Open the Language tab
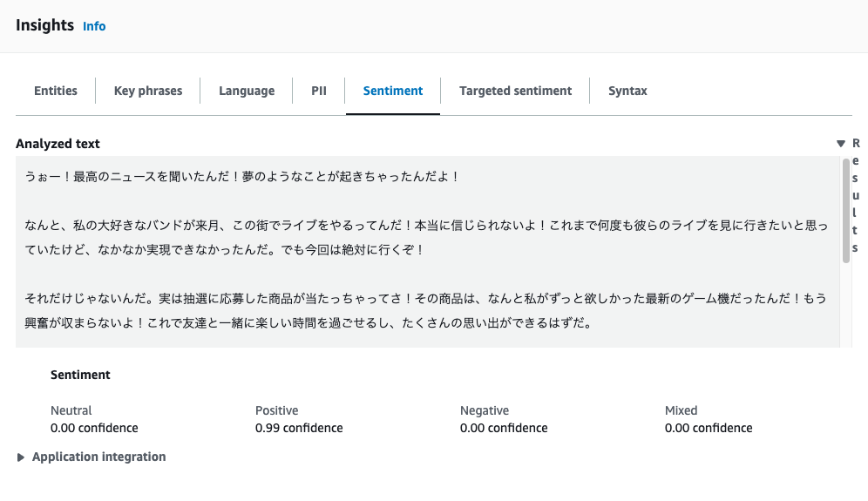The width and height of the screenshot is (868, 501). point(247,91)
